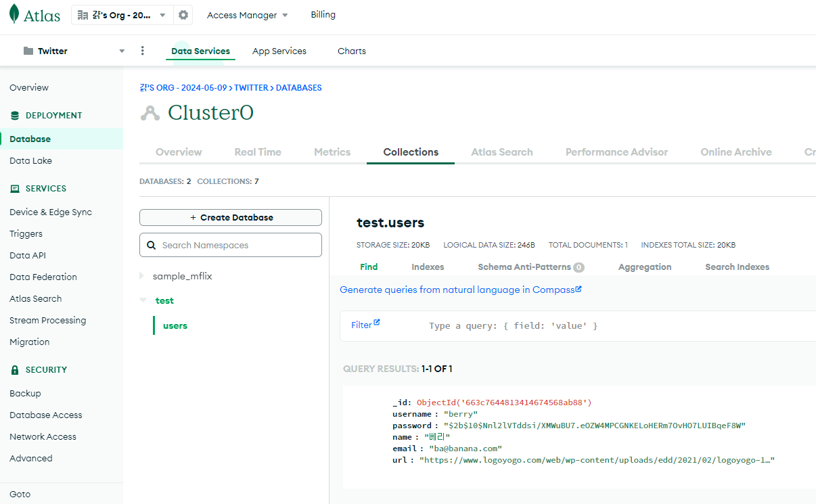Select the users collection
Image resolution: width=816 pixels, height=504 pixels.
pos(175,326)
